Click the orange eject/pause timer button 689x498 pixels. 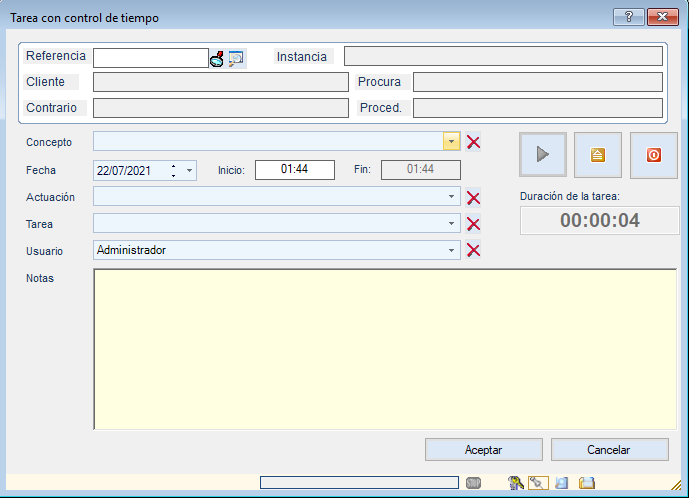coord(598,155)
